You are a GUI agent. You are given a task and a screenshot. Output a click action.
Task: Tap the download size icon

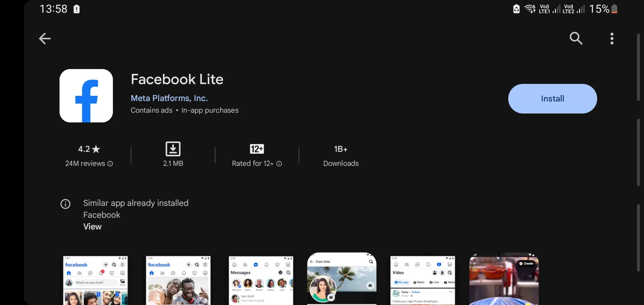(x=173, y=149)
